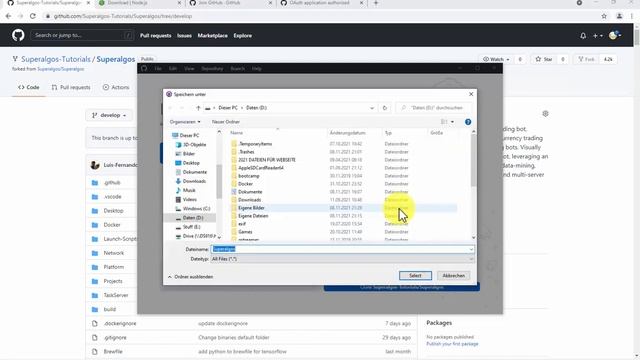Image resolution: width=640 pixels, height=360 pixels.
Task: Click the search Daten (D:) field
Action: point(433,108)
